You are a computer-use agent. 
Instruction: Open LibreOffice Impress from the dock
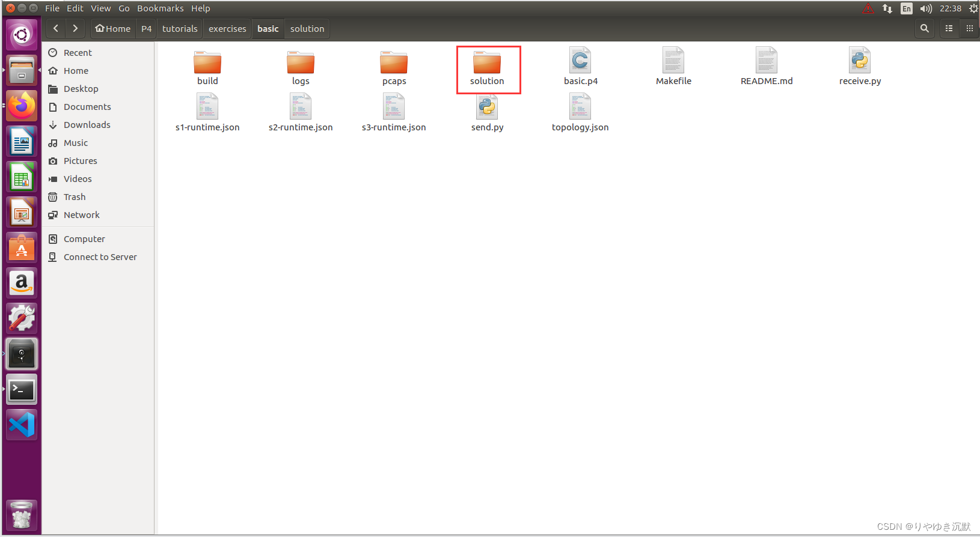point(22,213)
